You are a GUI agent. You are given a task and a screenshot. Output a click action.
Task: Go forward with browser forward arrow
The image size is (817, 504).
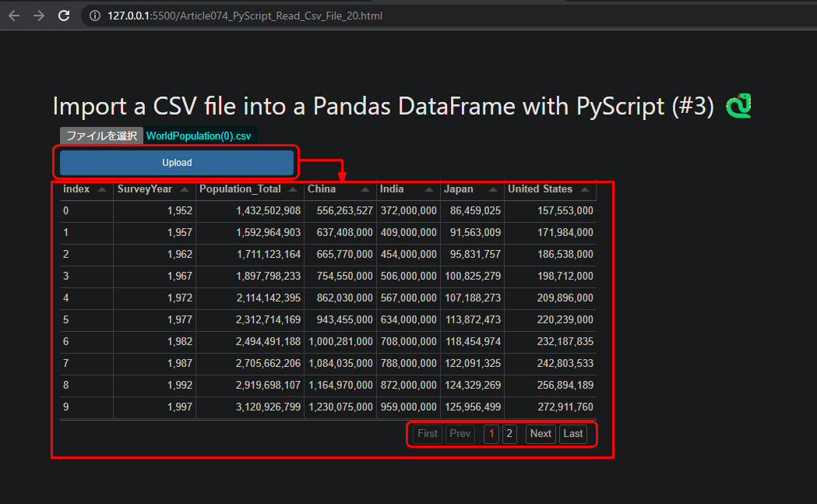click(x=39, y=16)
